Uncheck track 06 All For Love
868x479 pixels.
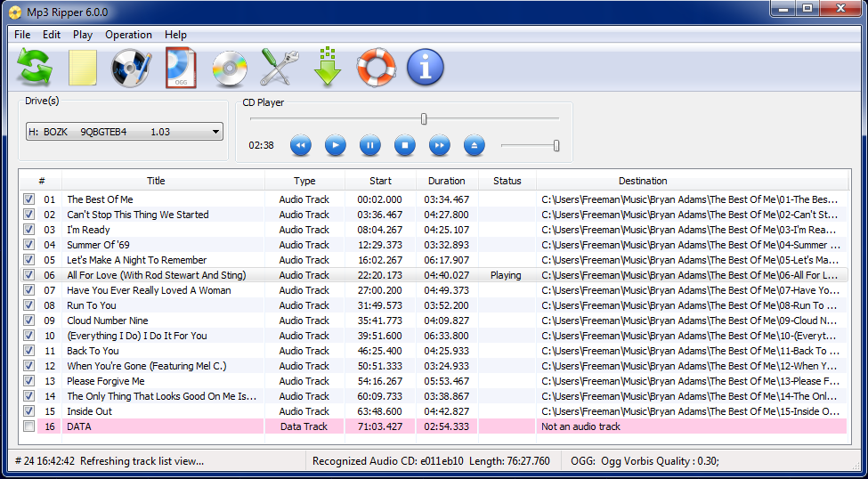pyautogui.click(x=28, y=274)
